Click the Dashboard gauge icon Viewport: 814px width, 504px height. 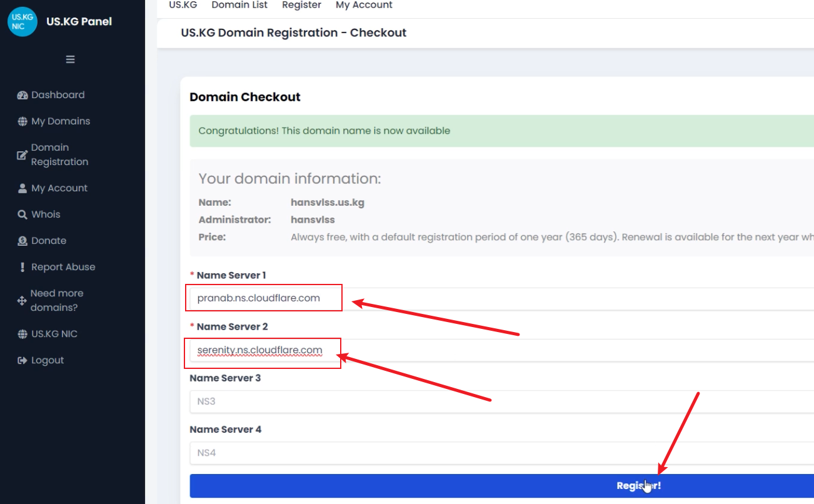click(x=23, y=95)
